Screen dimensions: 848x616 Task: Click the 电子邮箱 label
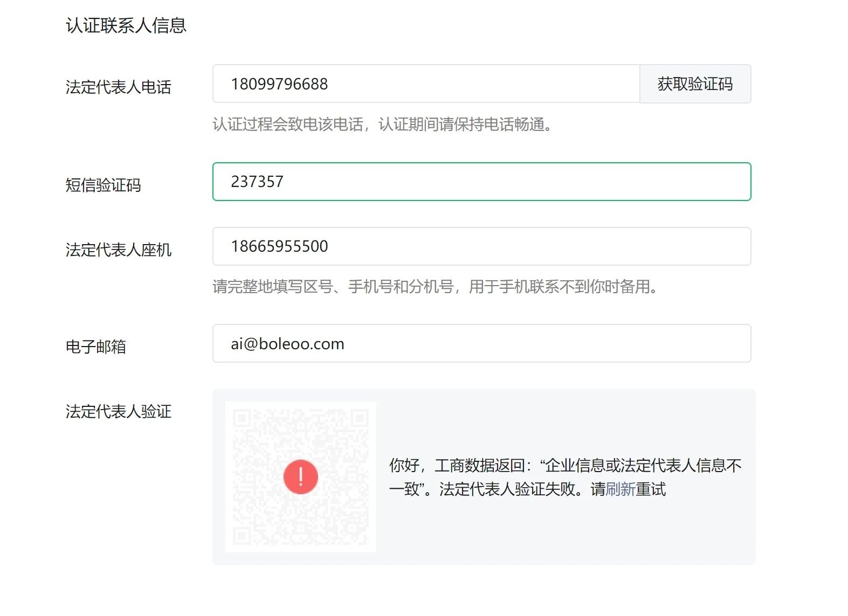(96, 347)
